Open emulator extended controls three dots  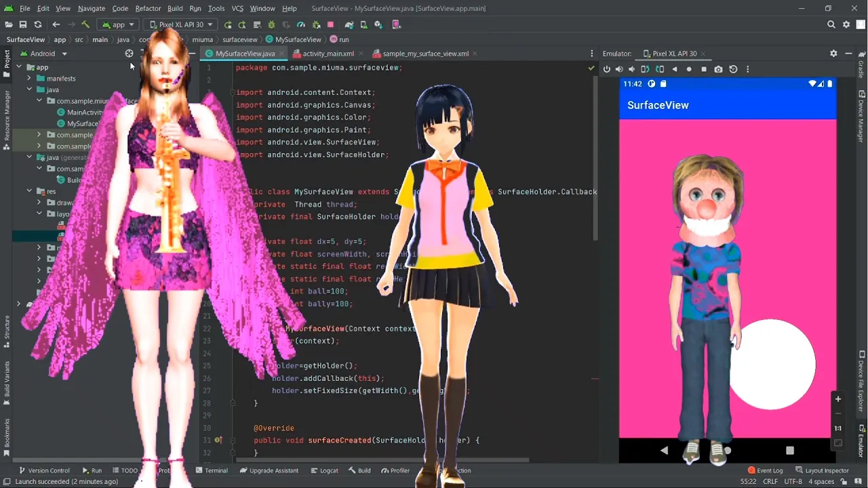747,69
